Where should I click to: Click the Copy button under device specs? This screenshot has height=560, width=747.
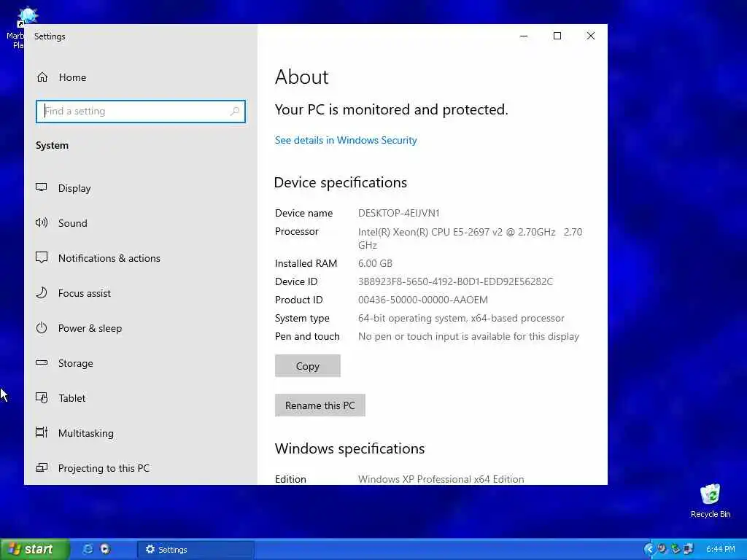[x=308, y=366]
